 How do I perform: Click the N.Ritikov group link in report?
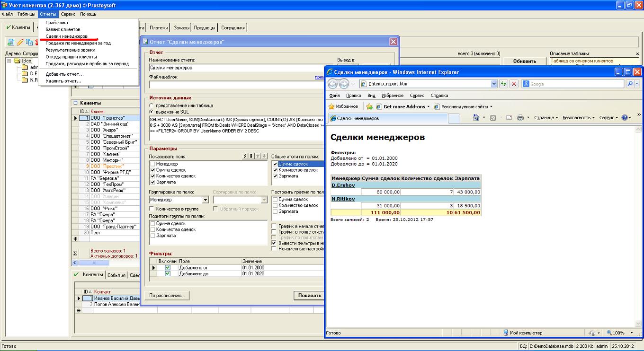[x=343, y=199]
